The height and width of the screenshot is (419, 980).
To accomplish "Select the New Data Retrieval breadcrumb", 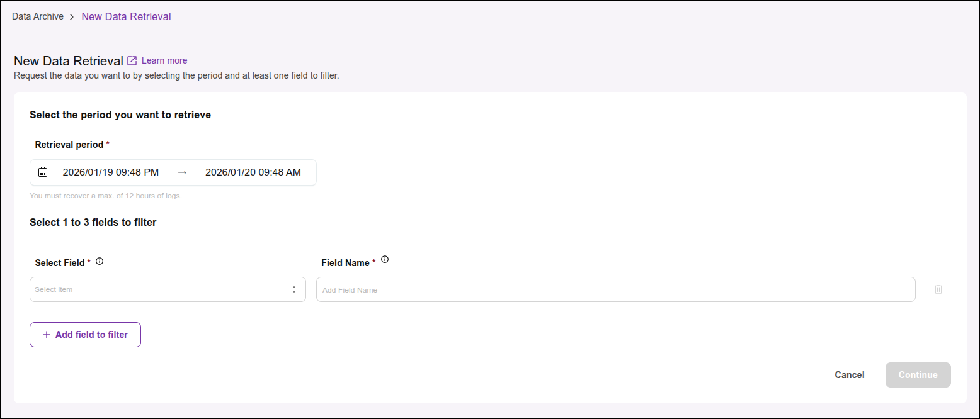I will click(x=126, y=16).
